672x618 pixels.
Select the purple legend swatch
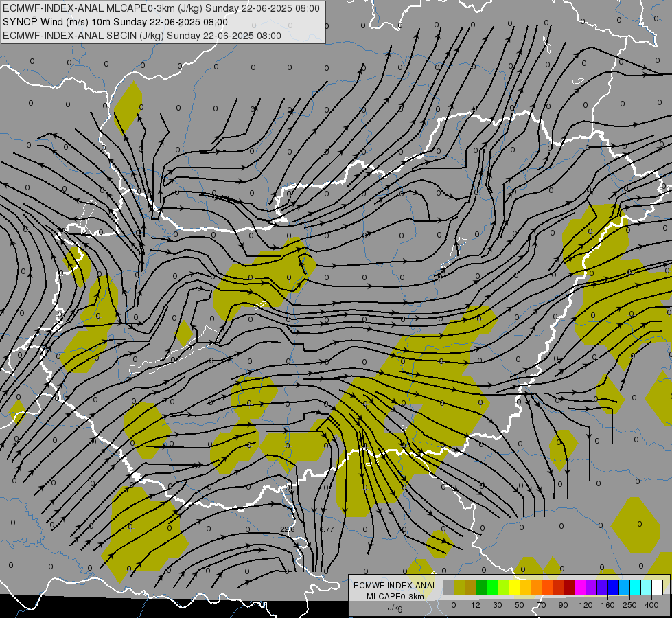[592, 587]
